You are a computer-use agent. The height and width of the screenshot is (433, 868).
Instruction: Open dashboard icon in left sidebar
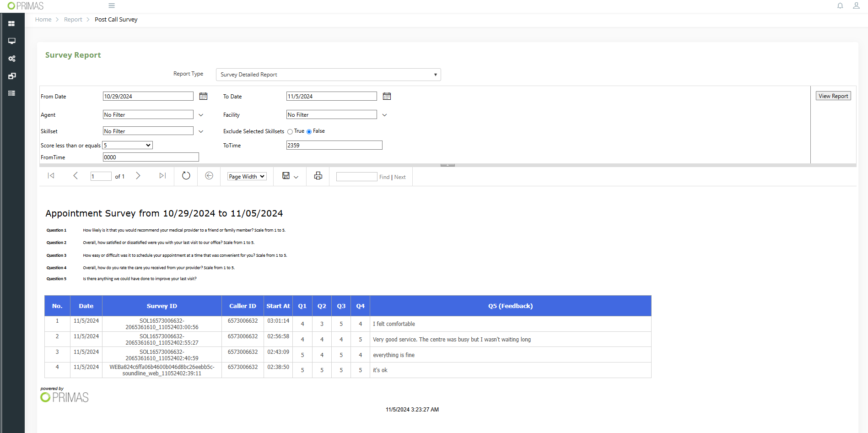click(x=12, y=24)
